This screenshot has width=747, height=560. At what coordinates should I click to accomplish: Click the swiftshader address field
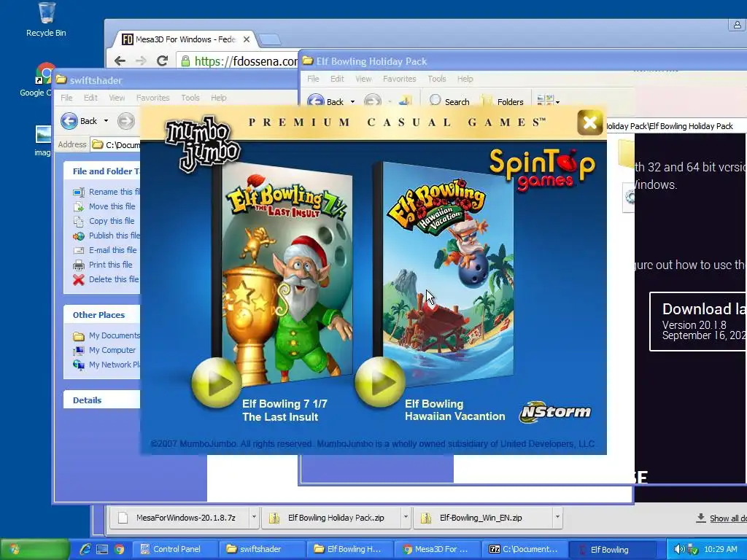[115, 145]
